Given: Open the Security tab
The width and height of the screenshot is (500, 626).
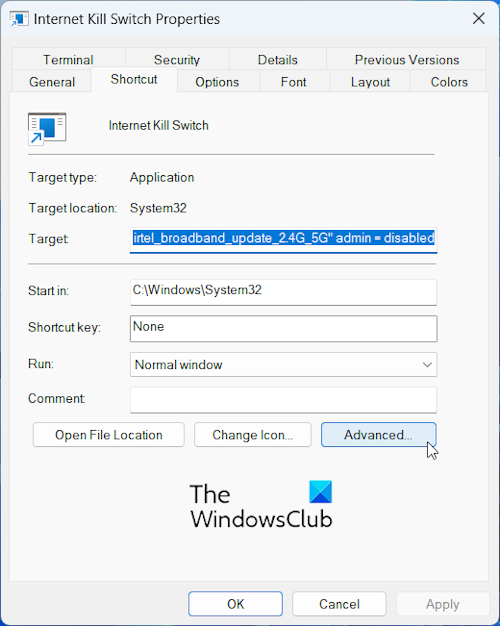Looking at the screenshot, I should pyautogui.click(x=177, y=59).
